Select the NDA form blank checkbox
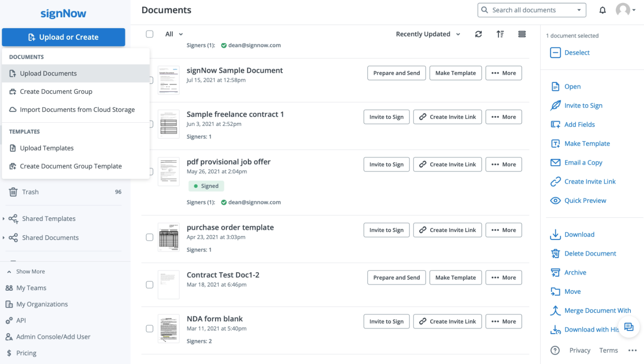 149,328
